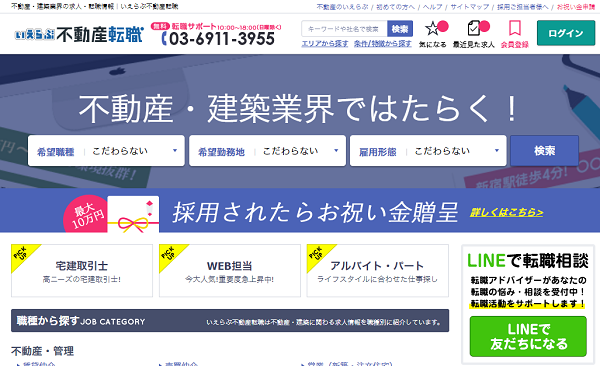The height and width of the screenshot is (366, 600).
Task: Open the ヘルプ link
Action: pos(432,7)
